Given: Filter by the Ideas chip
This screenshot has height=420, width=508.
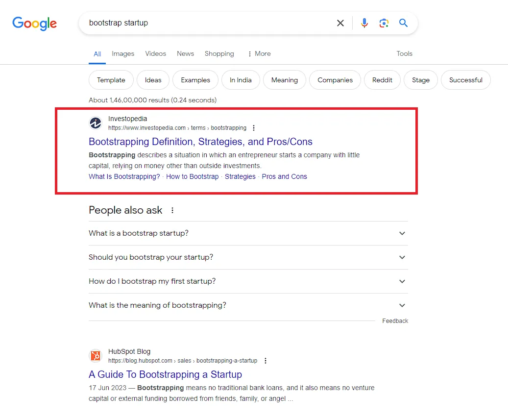Looking at the screenshot, I should (x=153, y=80).
